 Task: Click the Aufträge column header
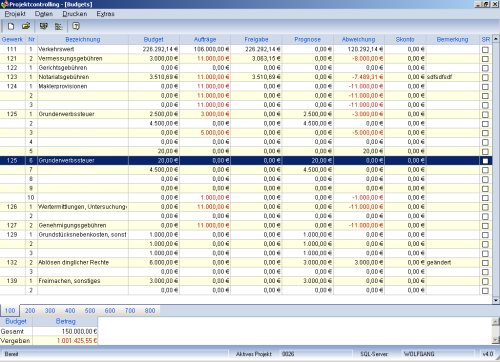[205, 39]
